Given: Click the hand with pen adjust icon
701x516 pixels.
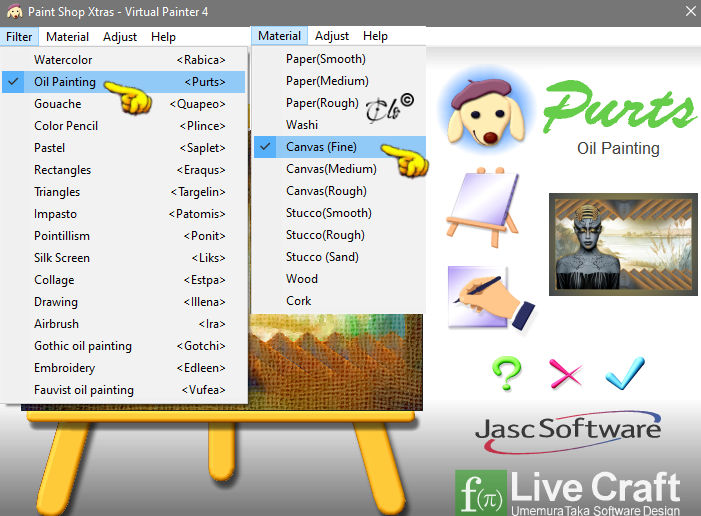Looking at the screenshot, I should pos(491,298).
